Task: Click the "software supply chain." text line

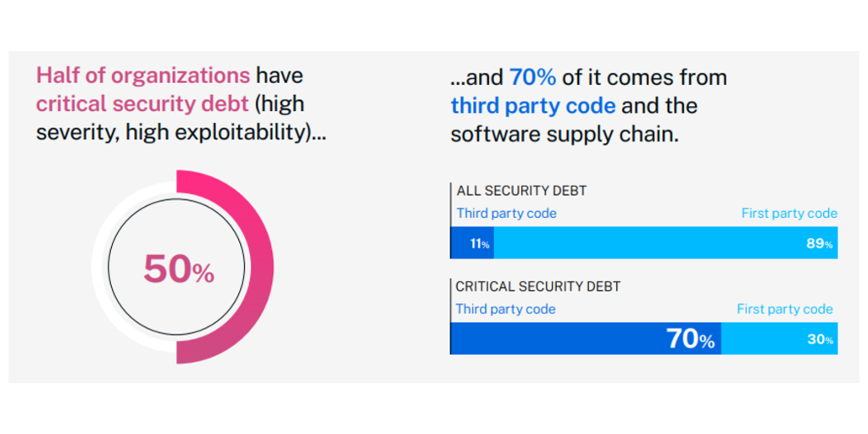Action: tap(565, 134)
